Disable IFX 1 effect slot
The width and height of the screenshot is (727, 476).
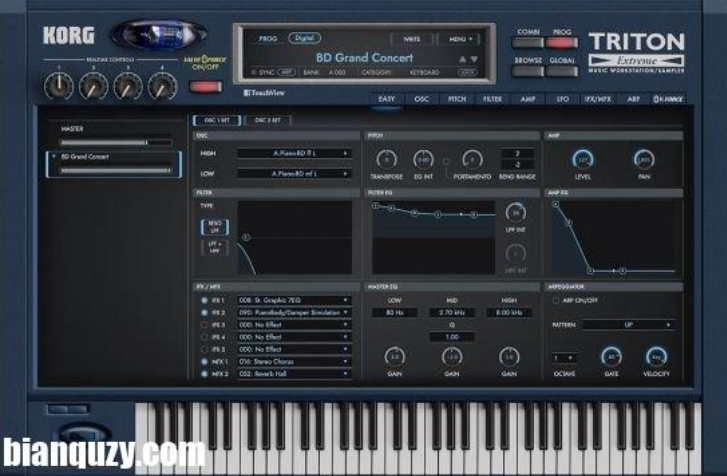[x=205, y=300]
